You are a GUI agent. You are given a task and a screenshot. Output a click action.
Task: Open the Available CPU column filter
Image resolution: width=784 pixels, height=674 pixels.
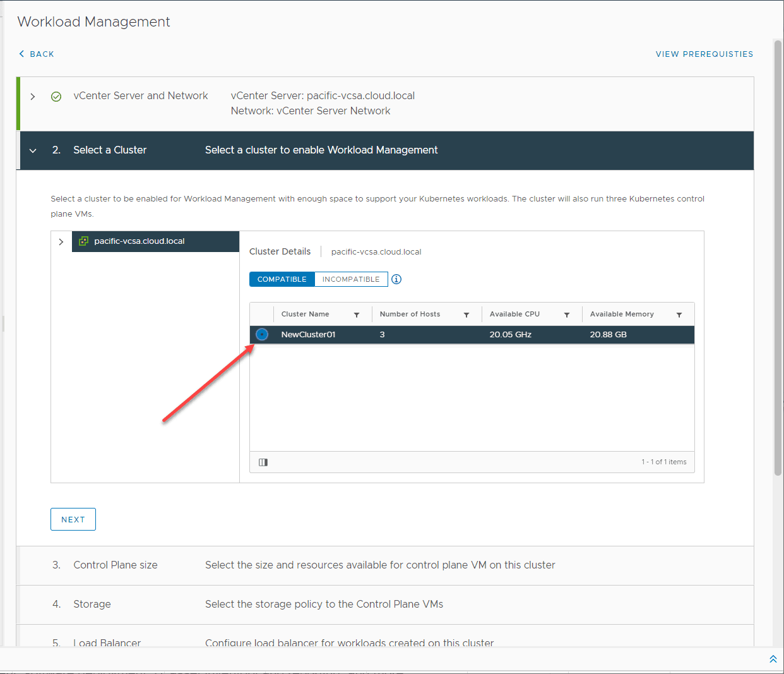coord(567,314)
